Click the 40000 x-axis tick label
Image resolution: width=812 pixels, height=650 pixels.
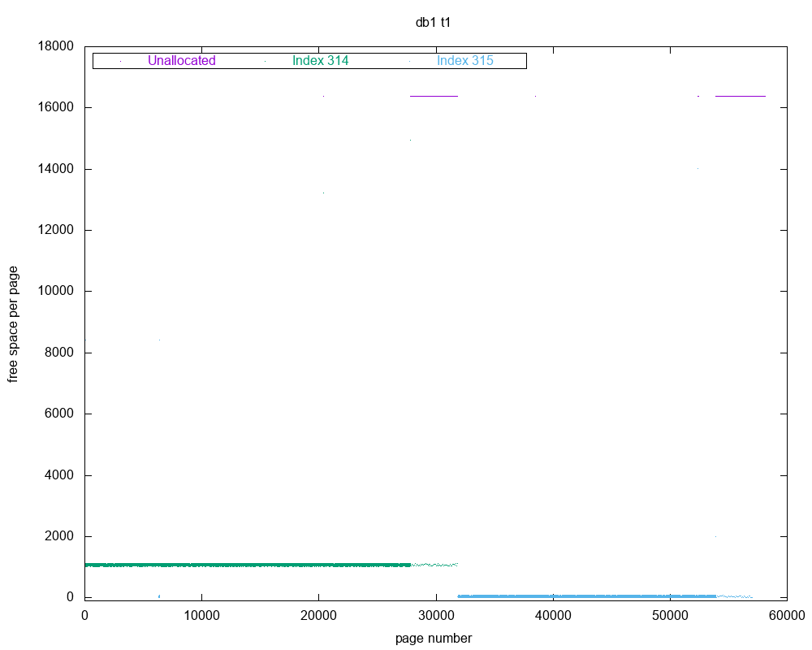pos(553,615)
